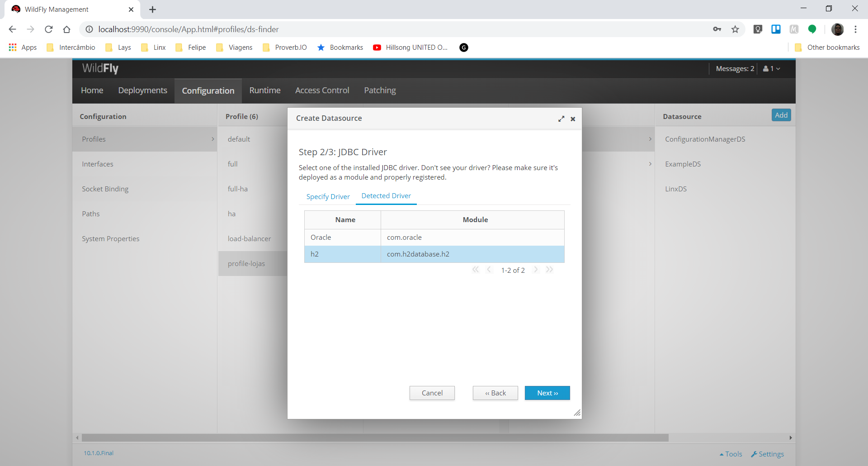This screenshot has width=868, height=466.
Task: Open Settings in the footer
Action: coord(768,454)
